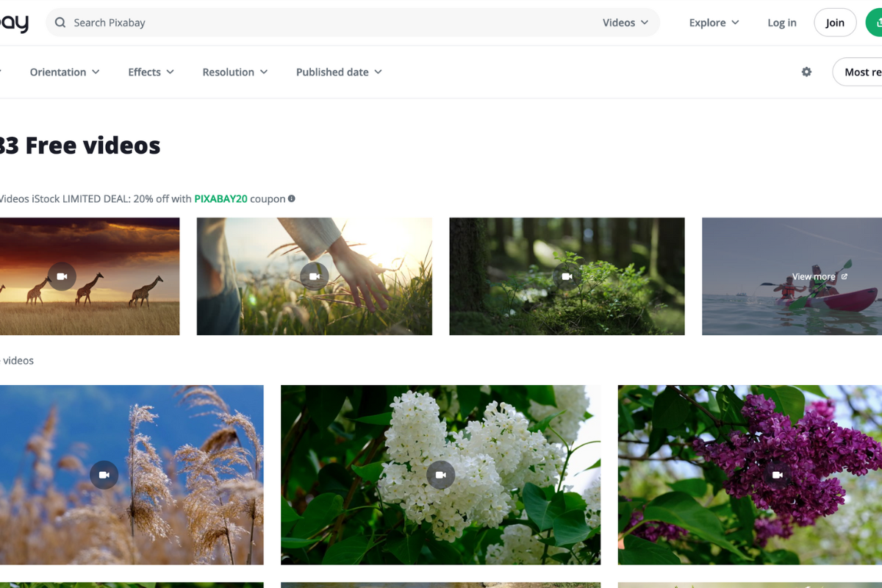Click camera icon on purple lilac video
The image size is (882, 588).
[x=778, y=475]
